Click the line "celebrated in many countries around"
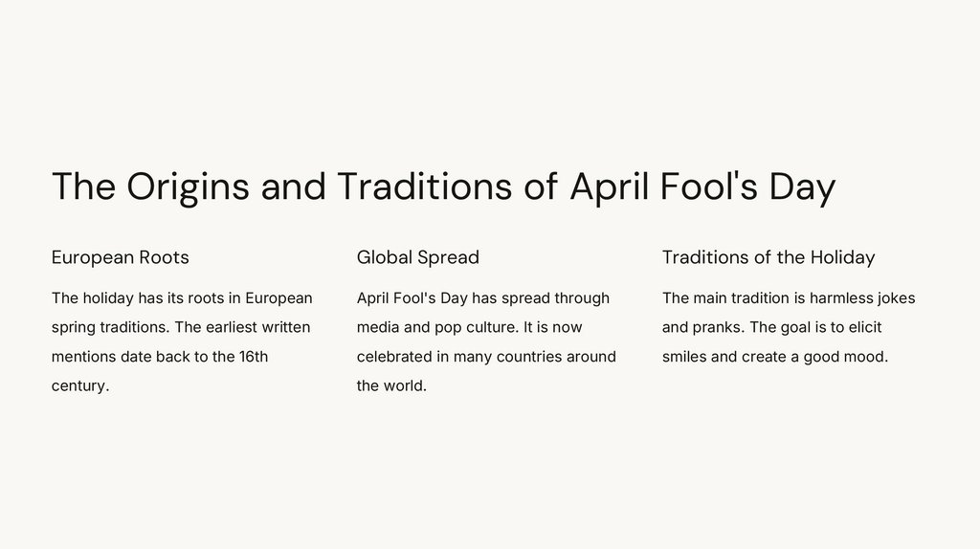Viewport: 980px width, 549px height. [486, 357]
